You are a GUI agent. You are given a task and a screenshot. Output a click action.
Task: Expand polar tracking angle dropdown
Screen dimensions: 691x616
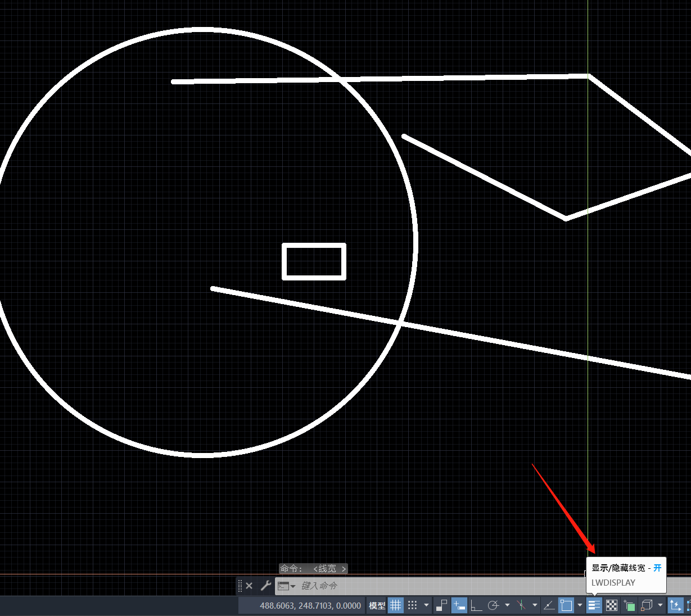(x=507, y=605)
